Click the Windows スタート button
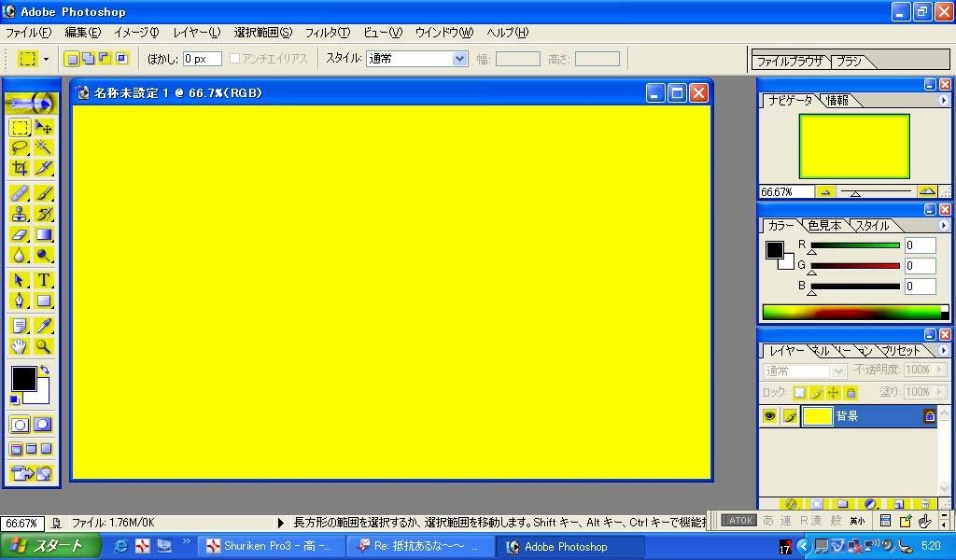 [x=45, y=546]
